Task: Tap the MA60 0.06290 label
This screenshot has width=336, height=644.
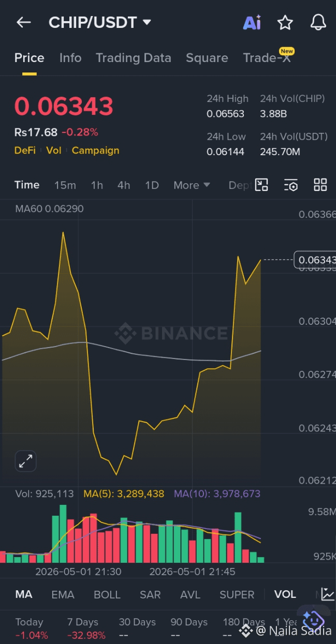Action: click(49, 209)
